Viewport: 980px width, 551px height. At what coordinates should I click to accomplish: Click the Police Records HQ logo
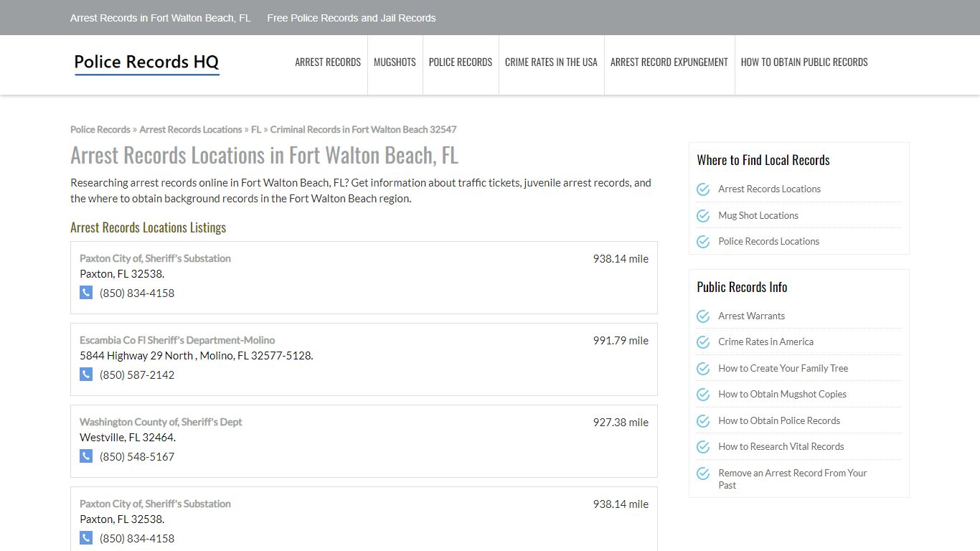point(146,63)
